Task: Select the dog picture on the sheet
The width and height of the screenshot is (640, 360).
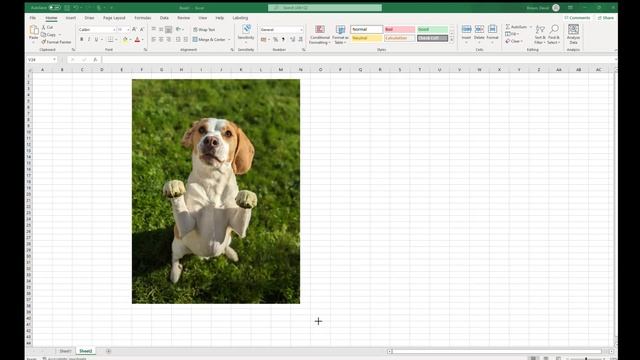Action: tap(216, 191)
